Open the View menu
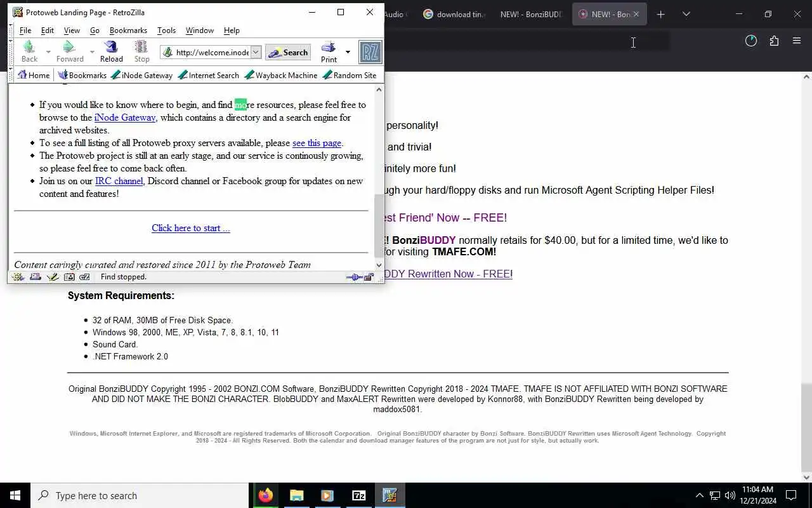812x508 pixels. 72,30
